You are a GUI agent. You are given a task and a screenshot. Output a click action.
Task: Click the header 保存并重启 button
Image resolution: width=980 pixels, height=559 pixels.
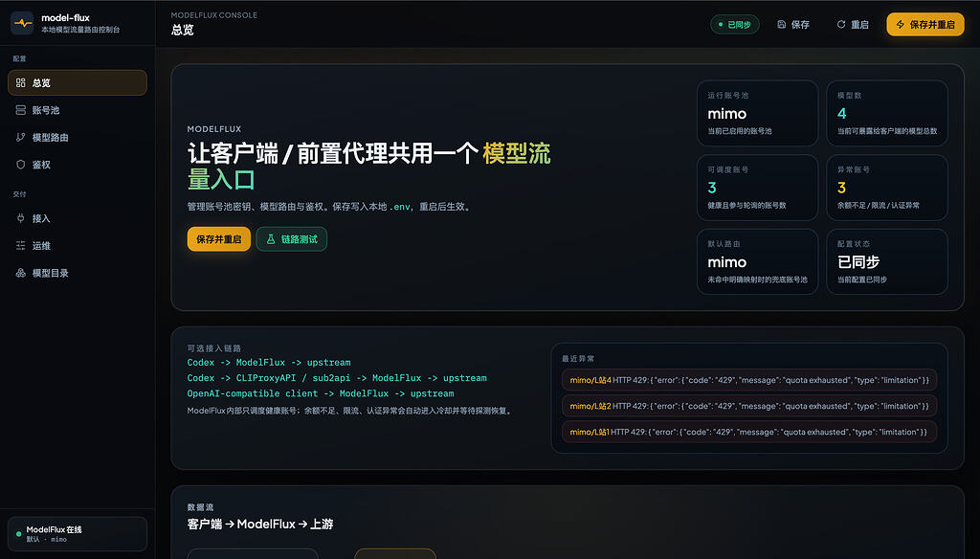point(925,24)
